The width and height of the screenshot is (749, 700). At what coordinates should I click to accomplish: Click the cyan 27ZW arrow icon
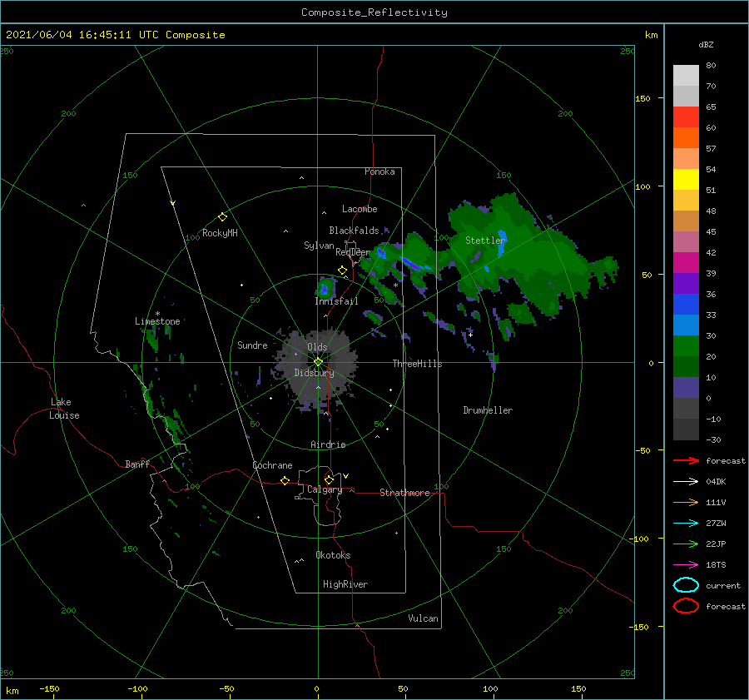pos(686,524)
